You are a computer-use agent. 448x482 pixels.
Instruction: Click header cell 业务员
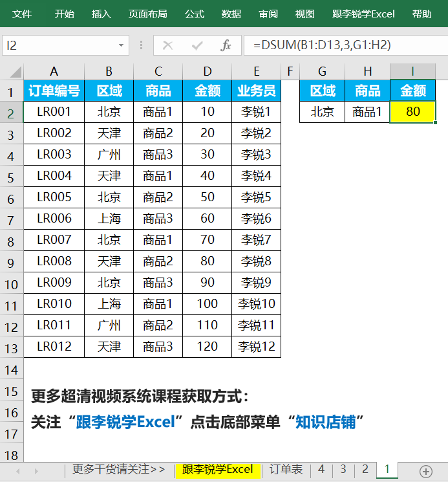click(257, 91)
